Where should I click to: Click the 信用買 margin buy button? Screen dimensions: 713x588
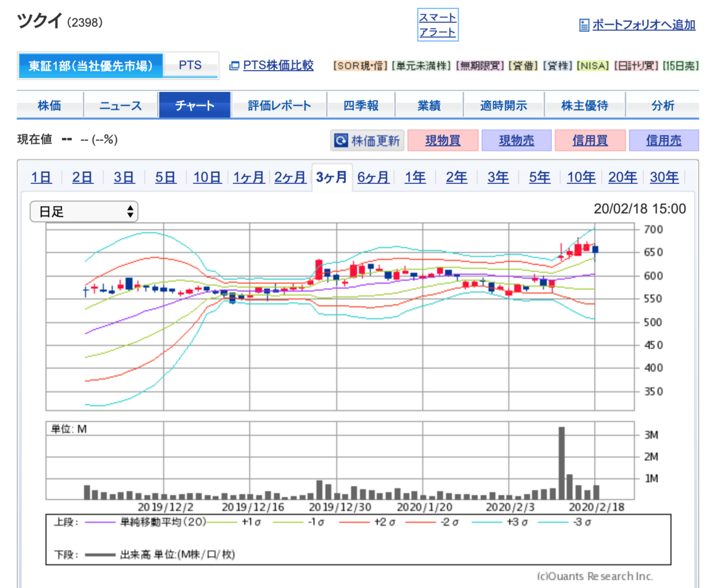click(x=590, y=141)
